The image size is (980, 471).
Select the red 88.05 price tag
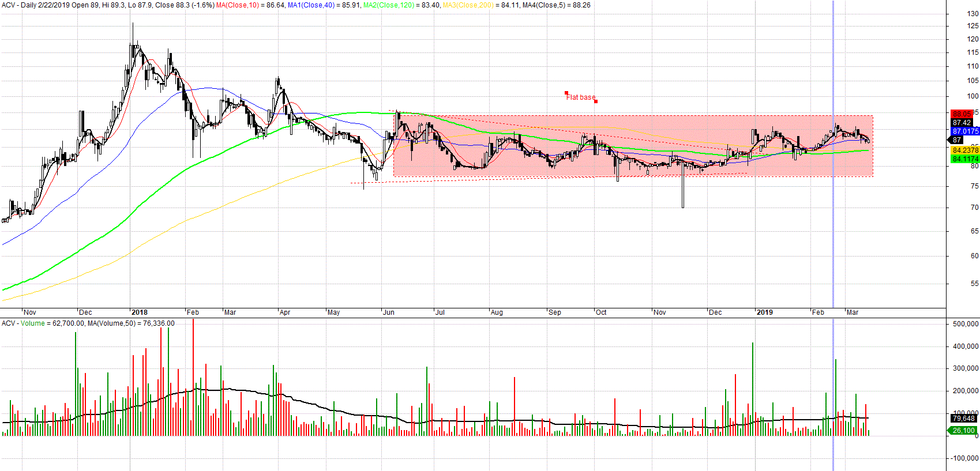click(x=961, y=114)
